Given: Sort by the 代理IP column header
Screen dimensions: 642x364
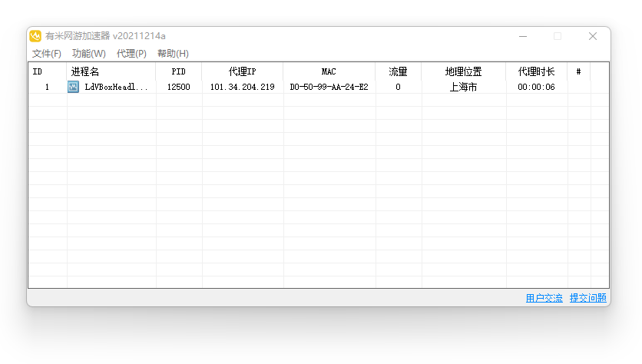Looking at the screenshot, I should click(242, 71).
